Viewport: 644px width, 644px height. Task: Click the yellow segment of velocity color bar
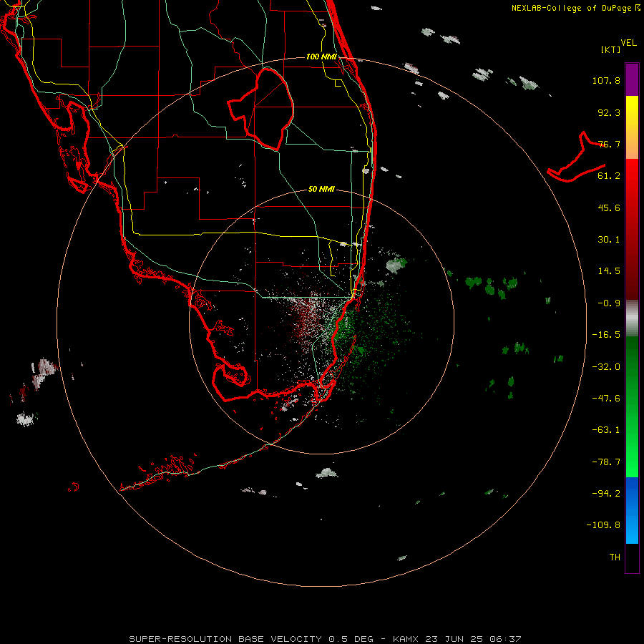tap(632, 112)
